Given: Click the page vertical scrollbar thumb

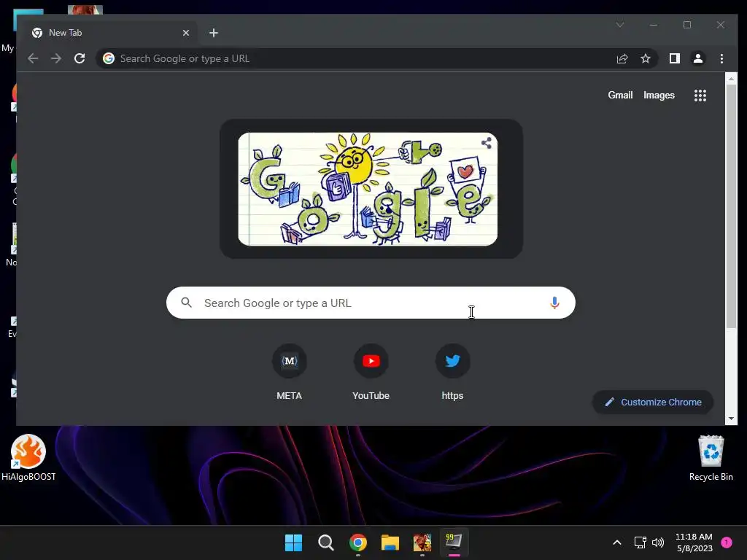Looking at the screenshot, I should (x=731, y=207).
